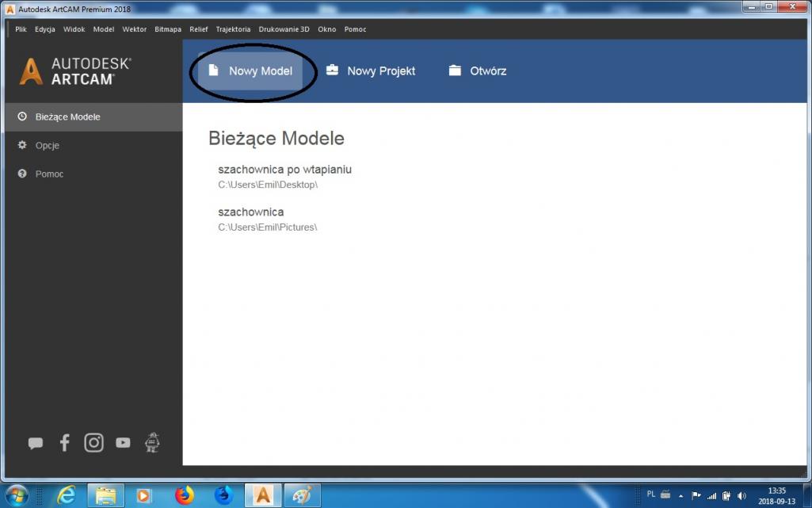Click the question mark icon beside Pomoc

[21, 174]
